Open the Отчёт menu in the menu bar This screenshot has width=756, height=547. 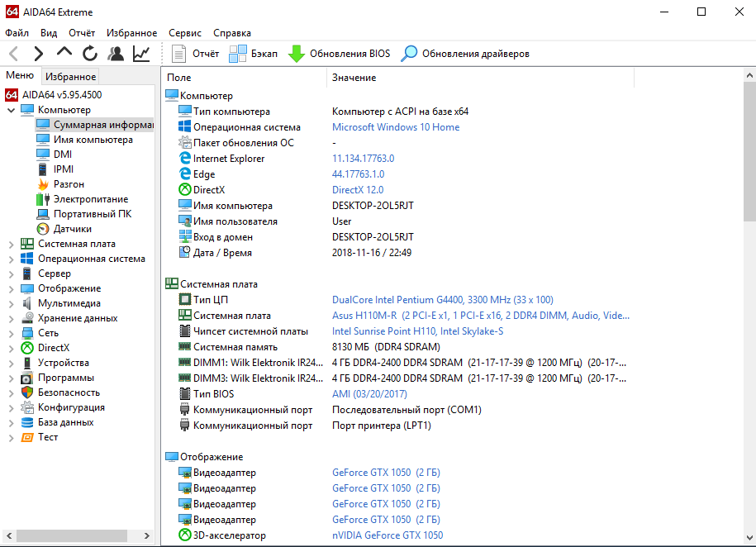82,33
